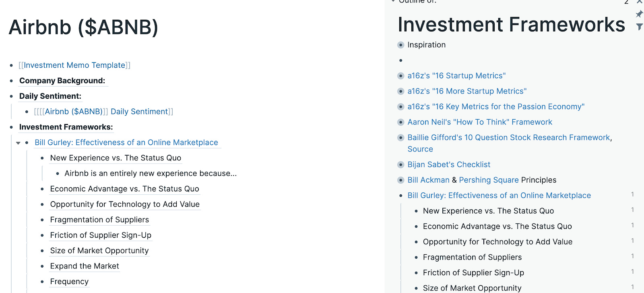Viewport: 644px width, 293px height.
Task: Collapse the Bill Gurley block caret in Airbnb page
Action: pos(18,143)
